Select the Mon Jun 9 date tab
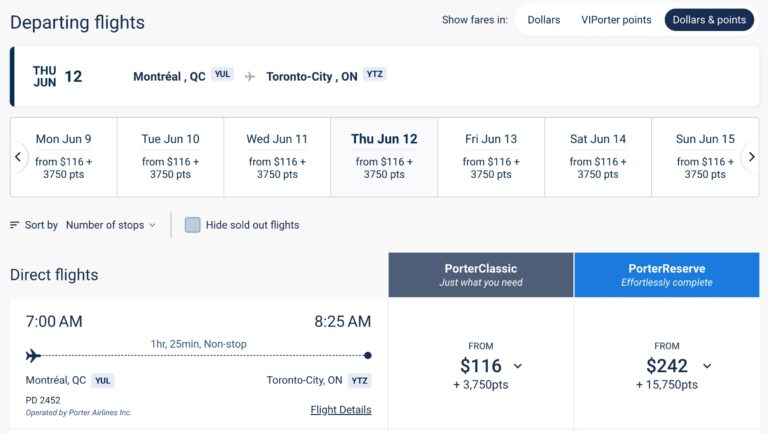 [x=64, y=157]
